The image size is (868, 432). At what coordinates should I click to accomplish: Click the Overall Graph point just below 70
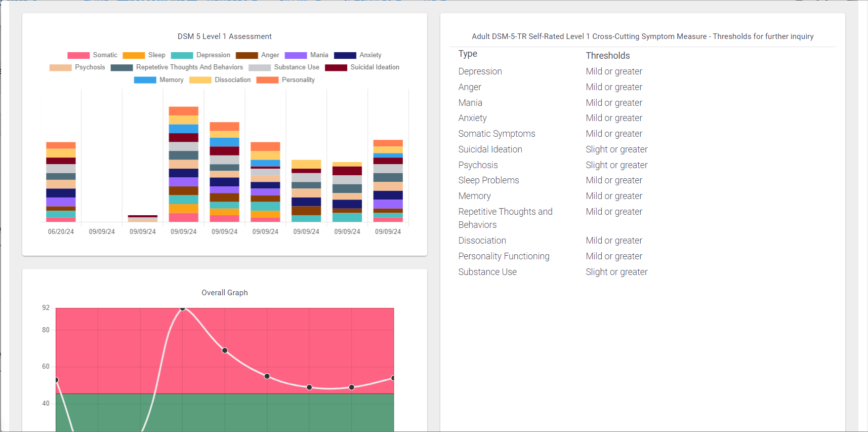[x=225, y=350]
